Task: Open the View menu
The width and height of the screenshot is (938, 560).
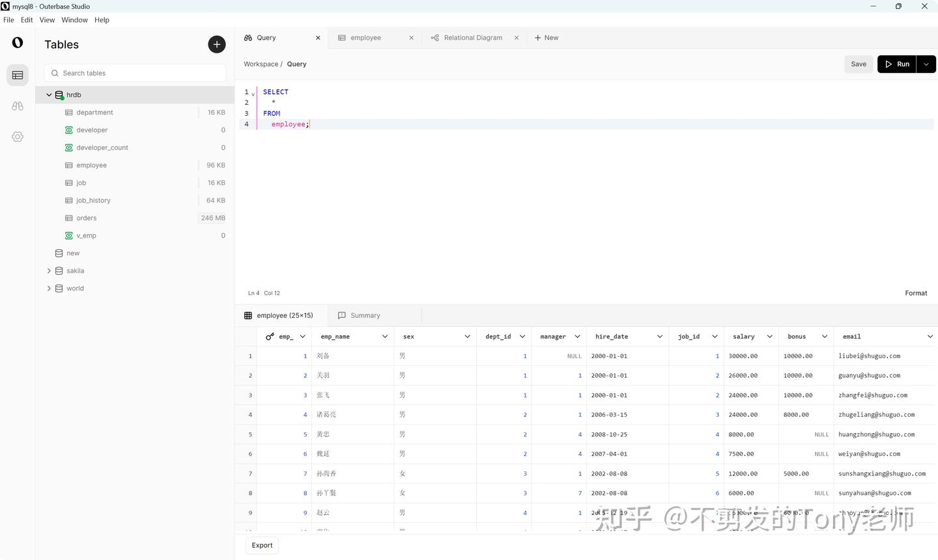Action: 47,20
